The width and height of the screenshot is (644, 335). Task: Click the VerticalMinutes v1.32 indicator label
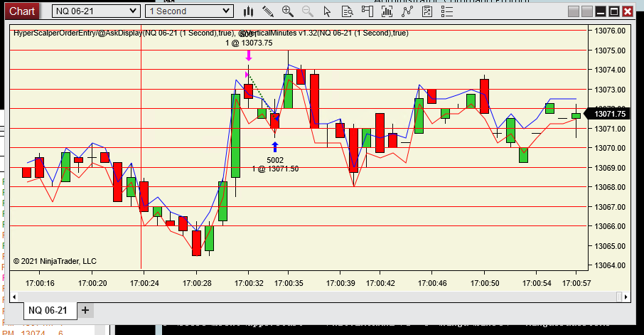(x=323, y=33)
